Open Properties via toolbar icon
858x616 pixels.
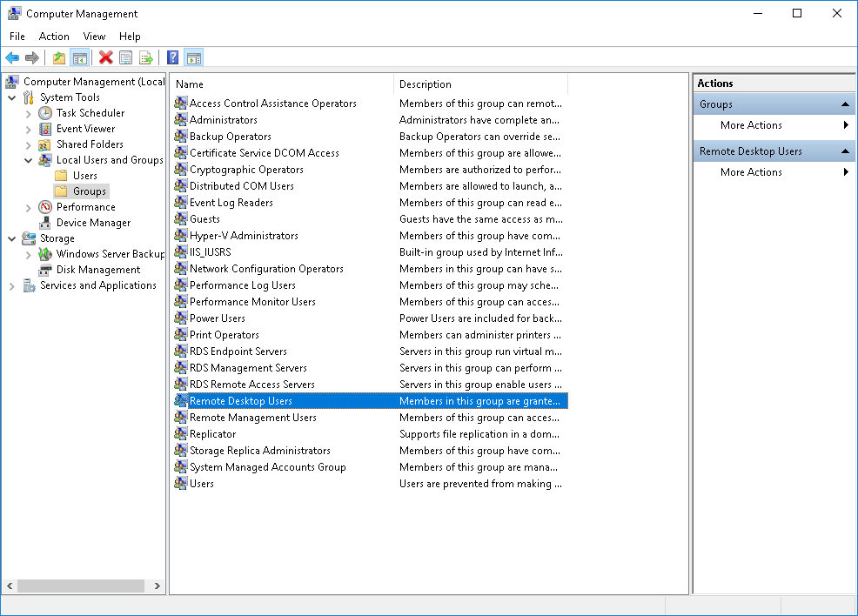tap(126, 57)
